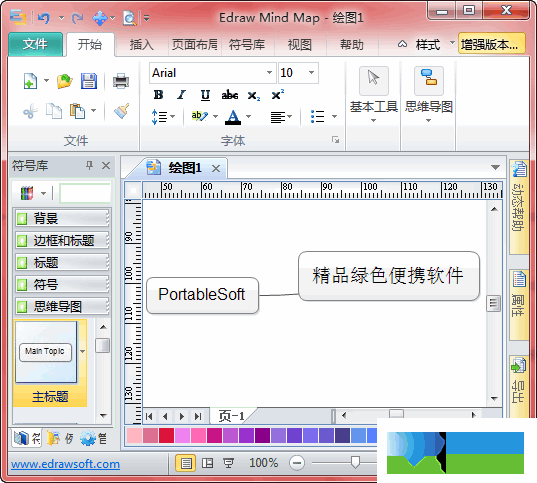Click the zoom slider handle
This screenshot has width=537, height=483.
[x=355, y=462]
